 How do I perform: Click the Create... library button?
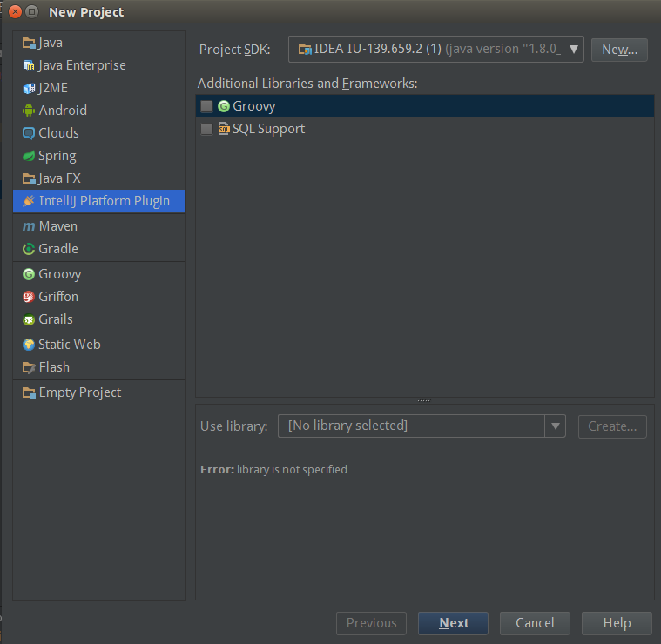click(612, 426)
